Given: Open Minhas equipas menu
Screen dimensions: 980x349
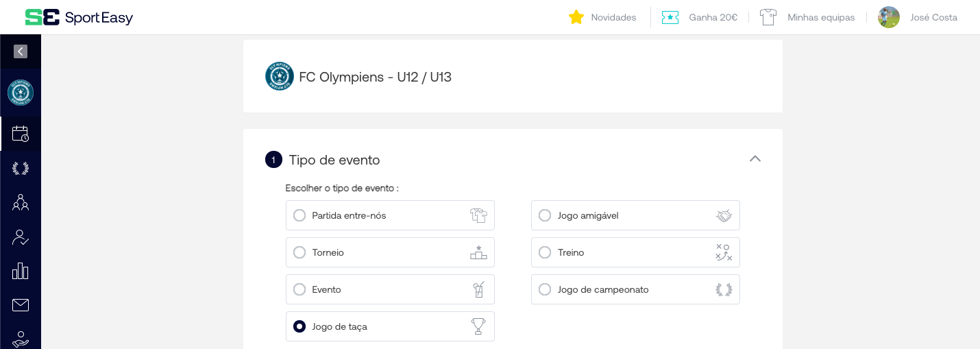Looking at the screenshot, I should [820, 17].
